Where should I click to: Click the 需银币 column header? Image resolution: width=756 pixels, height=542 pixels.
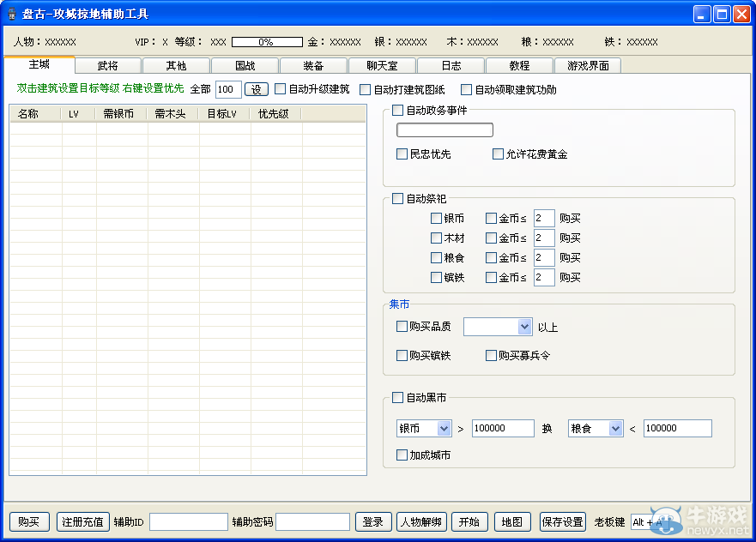[122, 114]
